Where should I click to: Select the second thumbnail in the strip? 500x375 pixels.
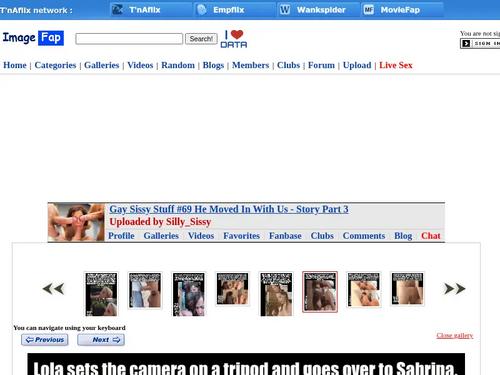coord(145,290)
